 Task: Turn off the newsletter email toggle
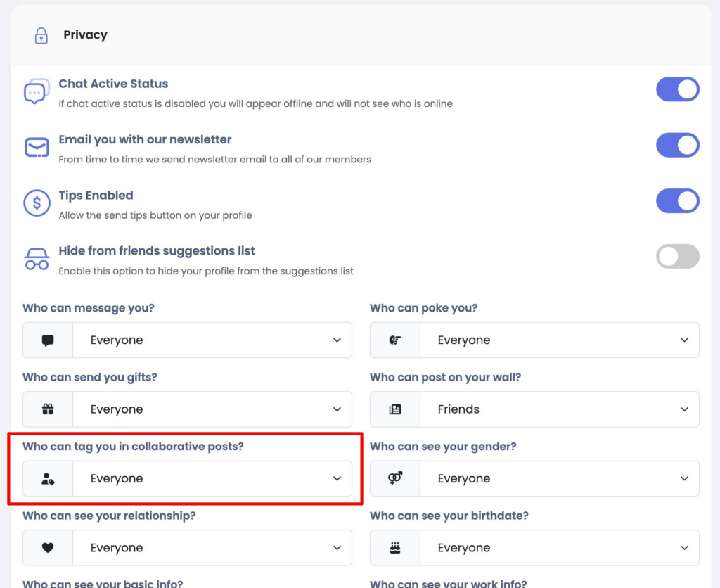tap(677, 146)
